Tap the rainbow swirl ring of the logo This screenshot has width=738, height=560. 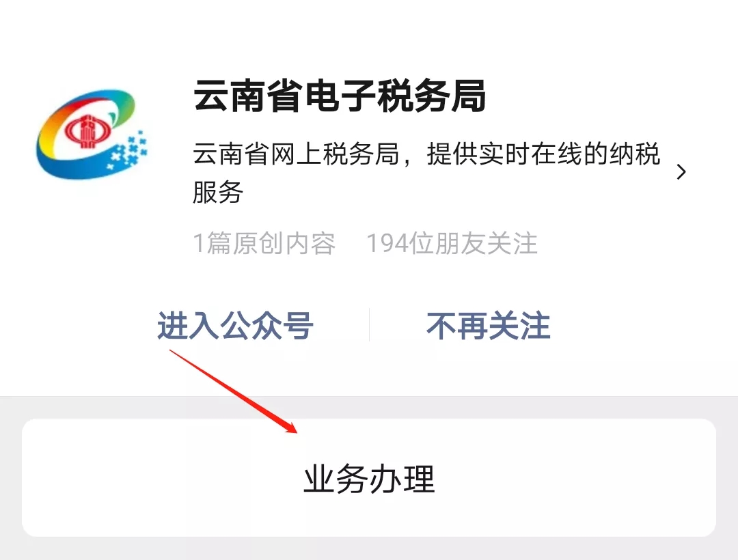tap(85, 135)
